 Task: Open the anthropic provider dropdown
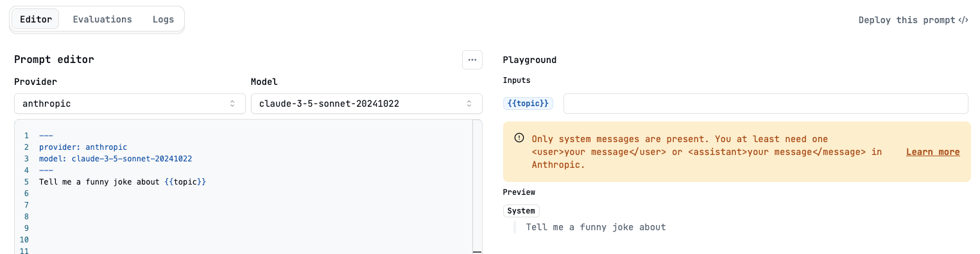click(130, 104)
